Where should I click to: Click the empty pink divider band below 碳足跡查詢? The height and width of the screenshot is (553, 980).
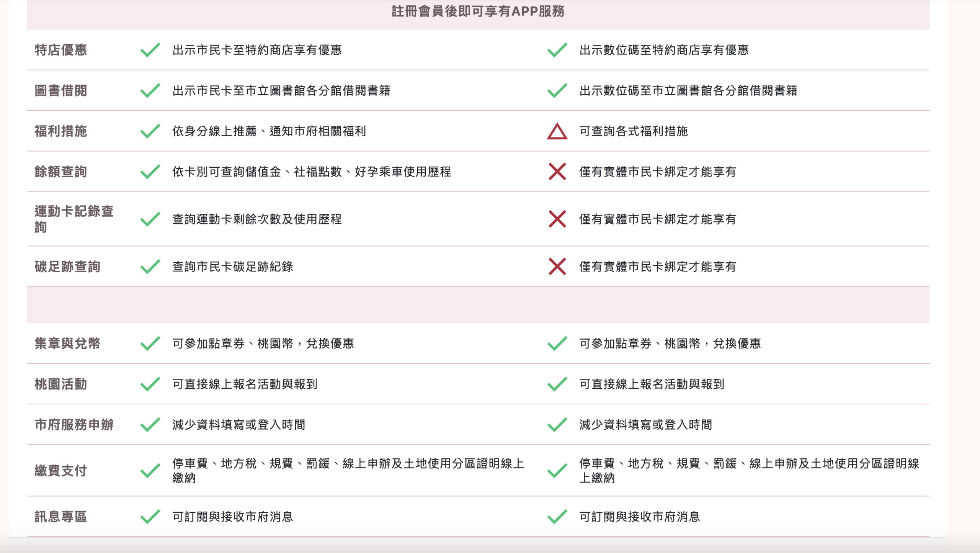(478, 305)
